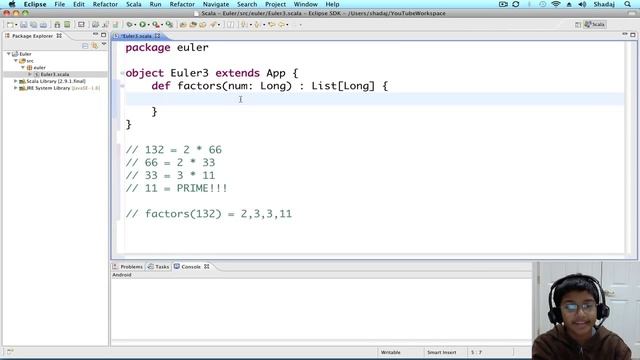
Task: Open the Run configurations dropdown arrow
Action: pos(149,25)
